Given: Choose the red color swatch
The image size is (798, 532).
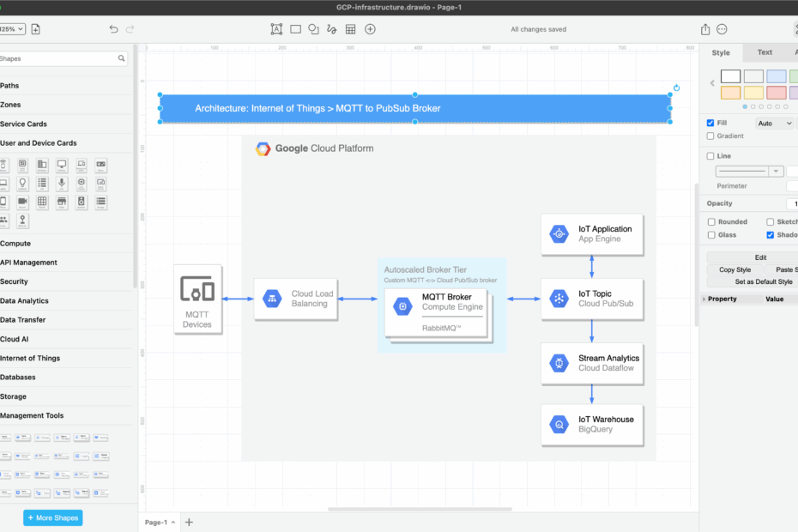Looking at the screenshot, I should pos(776,93).
